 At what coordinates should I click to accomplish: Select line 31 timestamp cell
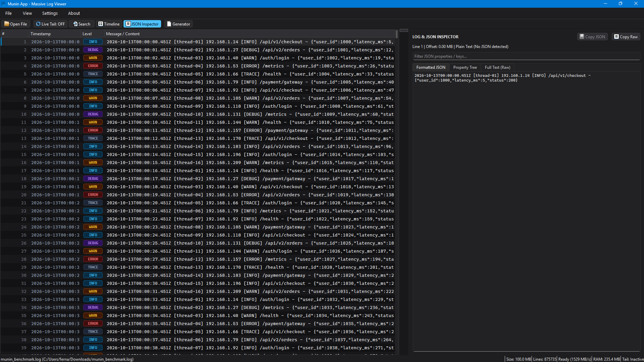(55, 283)
